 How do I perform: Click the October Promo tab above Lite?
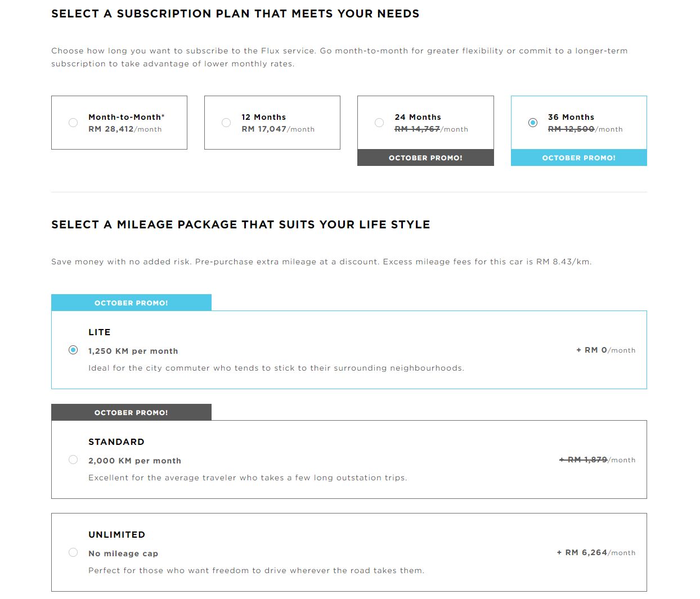coord(131,303)
